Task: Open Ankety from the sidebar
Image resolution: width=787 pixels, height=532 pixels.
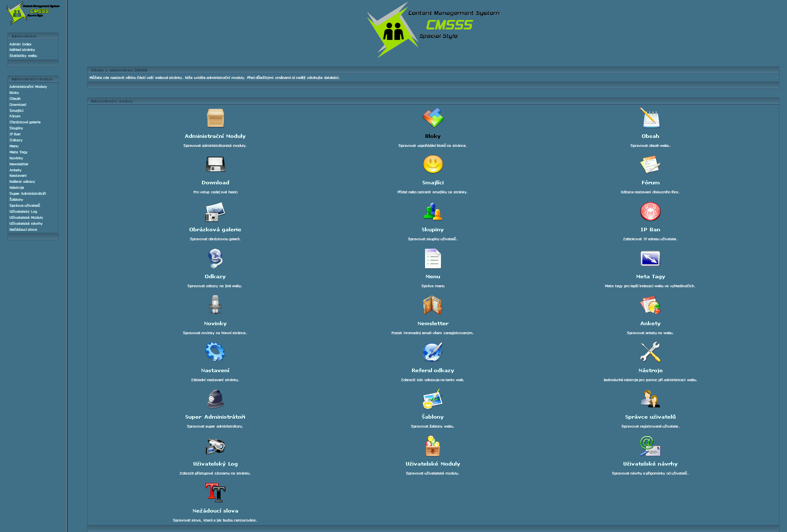Action: click(x=15, y=170)
